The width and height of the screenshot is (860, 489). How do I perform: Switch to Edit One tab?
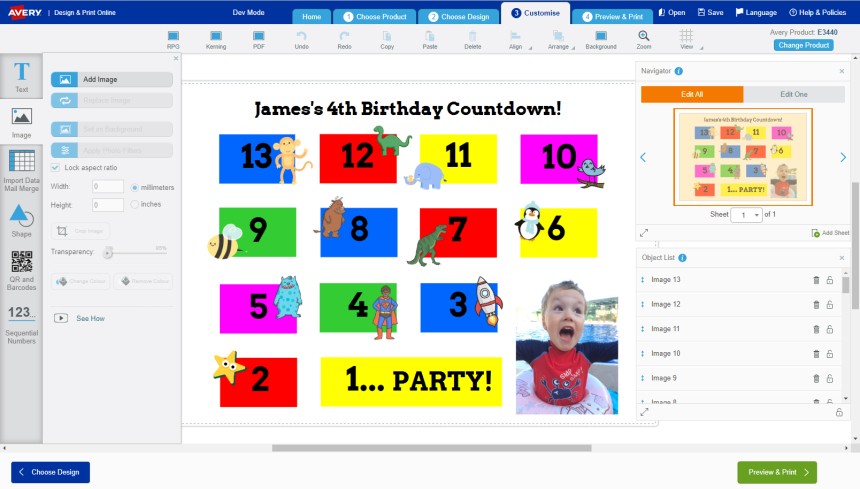point(793,94)
